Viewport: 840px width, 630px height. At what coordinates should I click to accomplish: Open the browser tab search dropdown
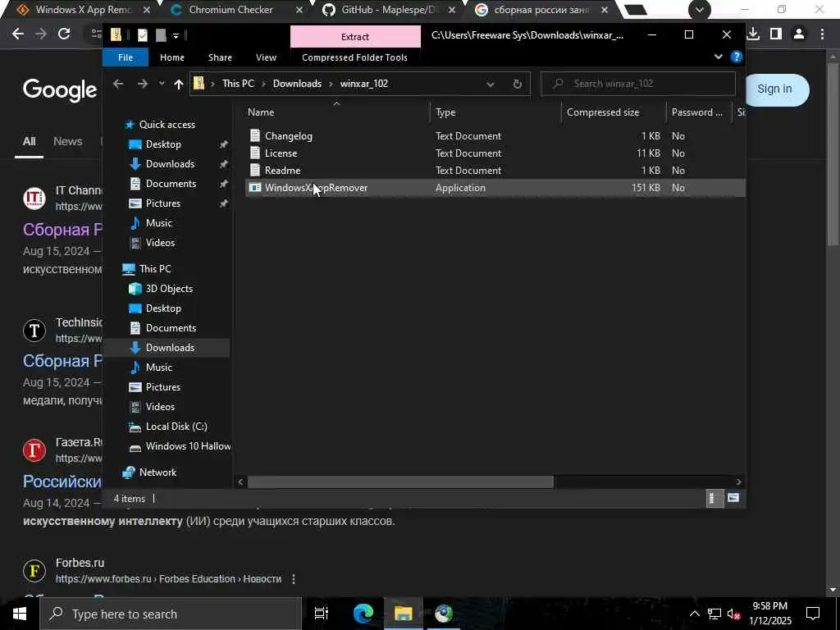[x=699, y=10]
